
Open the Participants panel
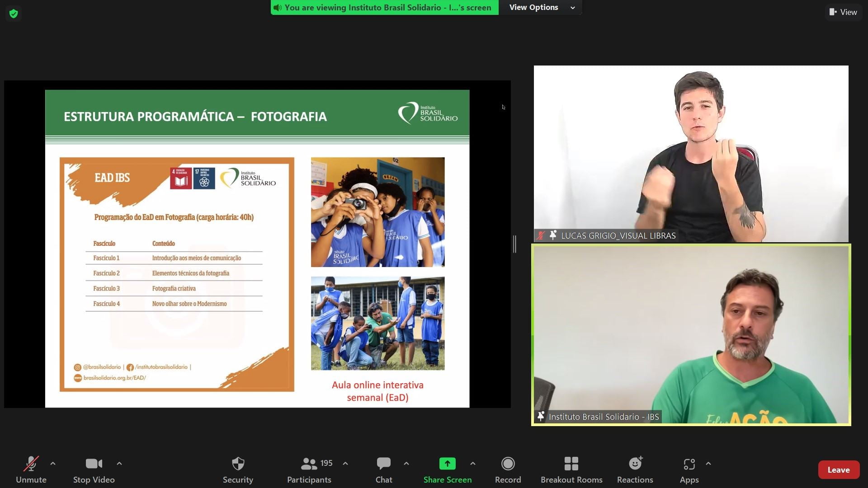[x=309, y=469]
